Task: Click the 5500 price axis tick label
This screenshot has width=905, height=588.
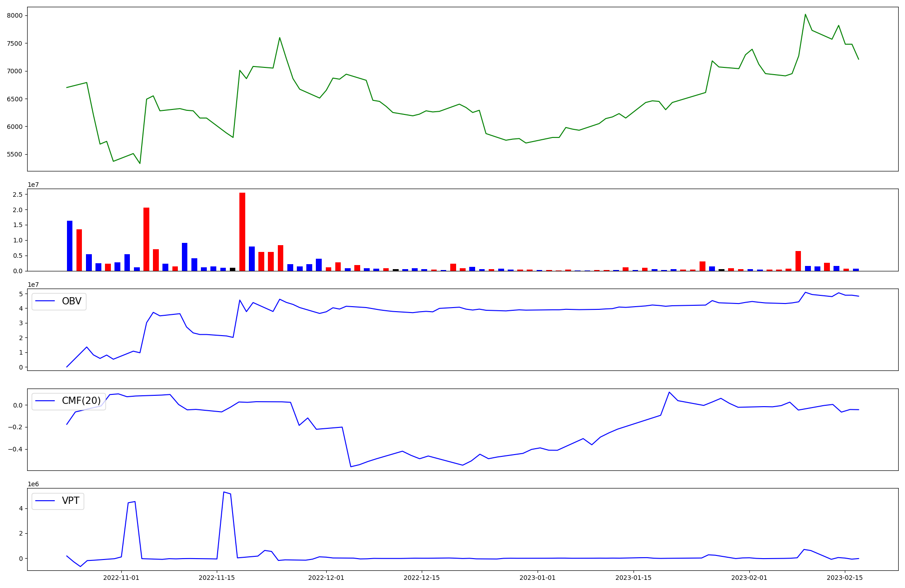Action: tap(15, 154)
